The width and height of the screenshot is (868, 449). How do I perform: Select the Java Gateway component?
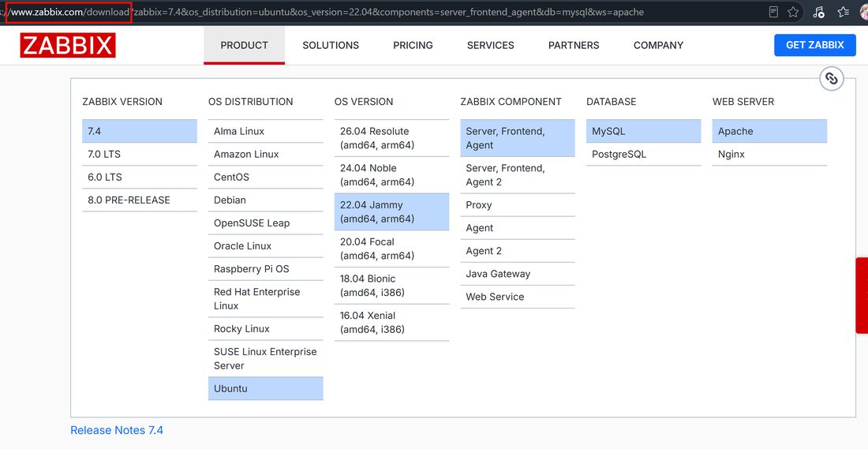(x=518, y=274)
